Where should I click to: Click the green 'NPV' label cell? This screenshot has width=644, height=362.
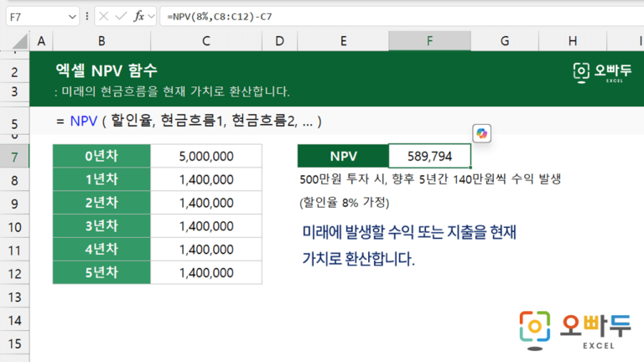343,156
